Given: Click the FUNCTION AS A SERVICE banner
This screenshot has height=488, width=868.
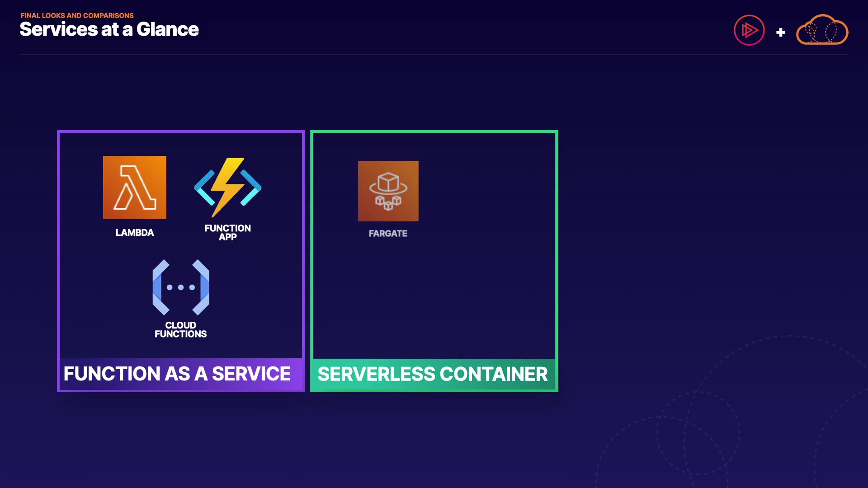Looking at the screenshot, I should (x=177, y=374).
